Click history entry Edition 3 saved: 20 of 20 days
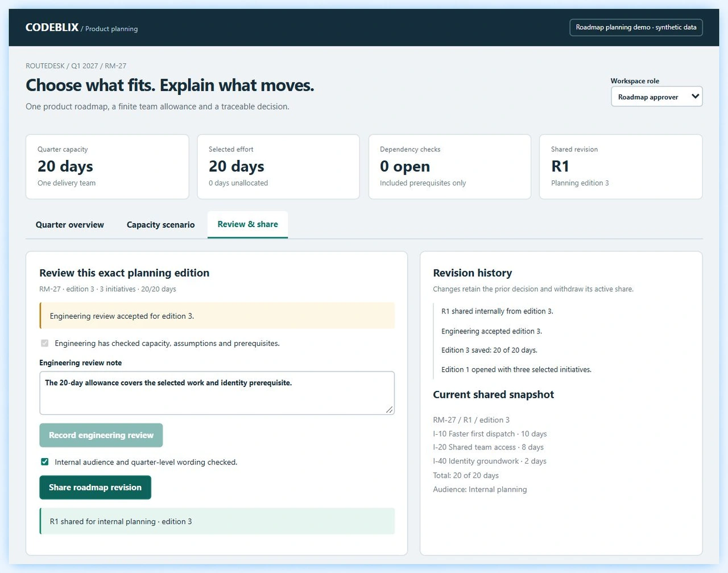The image size is (728, 573). pos(489,351)
